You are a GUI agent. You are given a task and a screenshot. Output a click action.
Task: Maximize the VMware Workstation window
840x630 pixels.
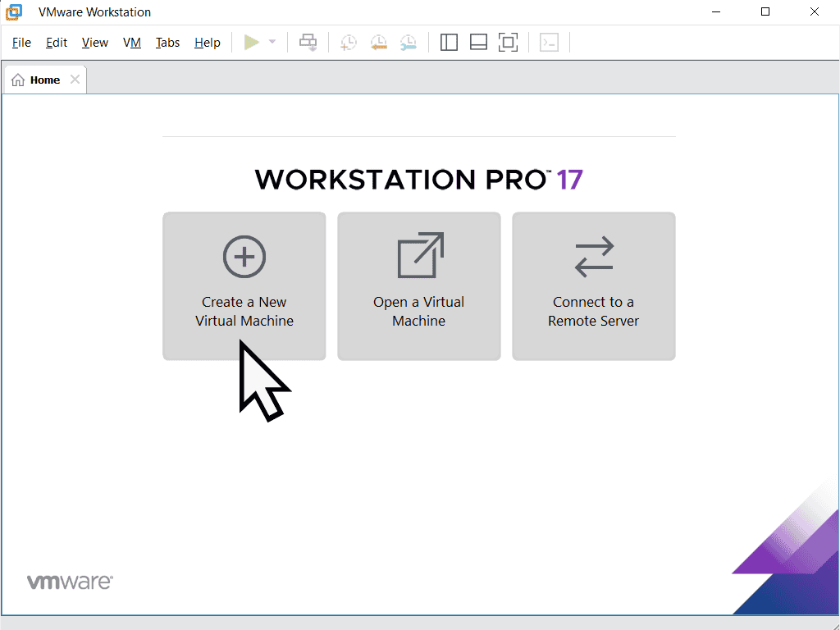click(x=765, y=11)
